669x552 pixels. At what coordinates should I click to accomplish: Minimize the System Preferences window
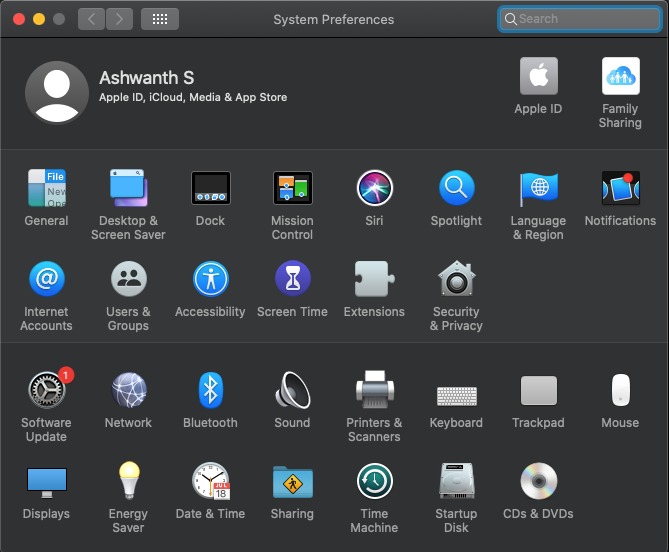(x=39, y=19)
